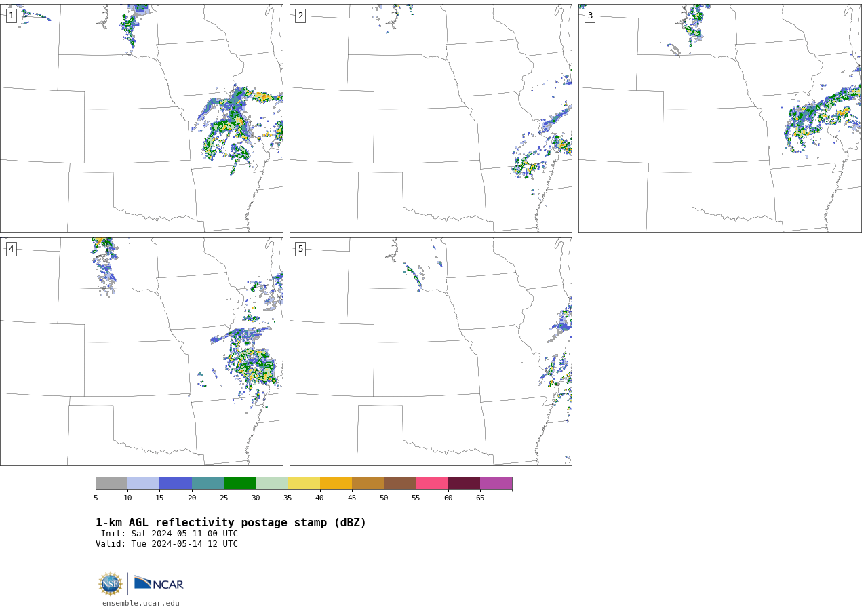
Task: Click the colorbar tick label 10
Action: pos(127,498)
